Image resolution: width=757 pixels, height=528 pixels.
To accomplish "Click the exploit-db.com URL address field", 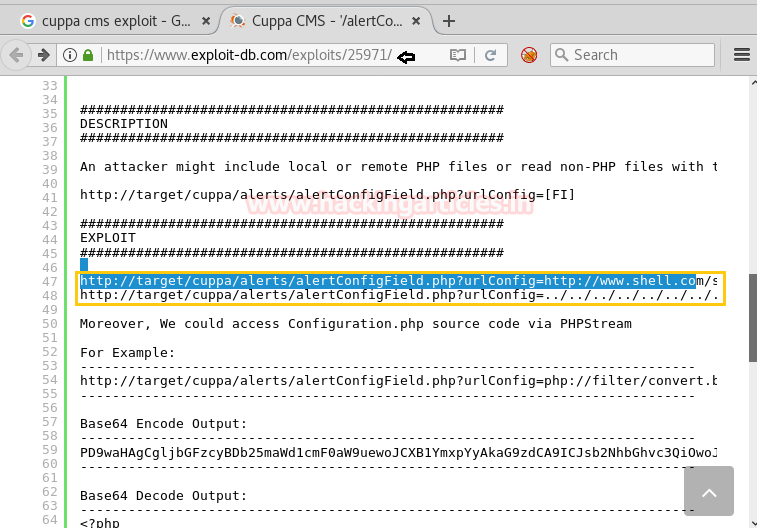I will [x=249, y=55].
